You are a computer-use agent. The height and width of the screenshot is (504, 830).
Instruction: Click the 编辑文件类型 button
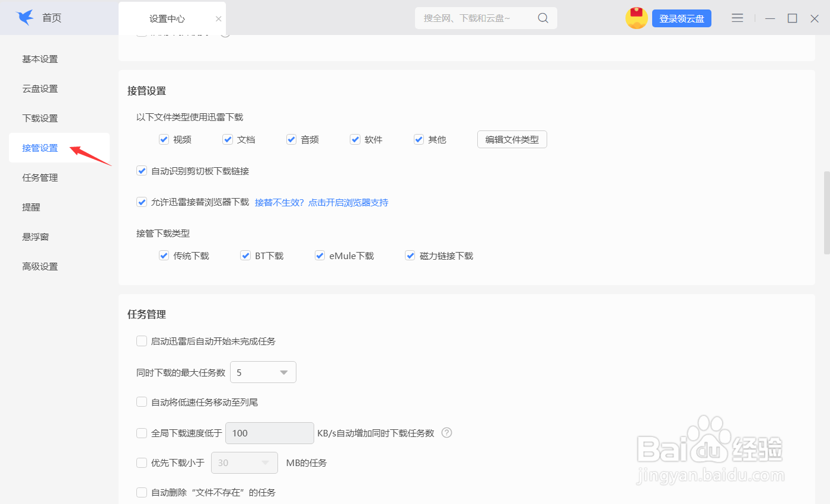pyautogui.click(x=512, y=139)
